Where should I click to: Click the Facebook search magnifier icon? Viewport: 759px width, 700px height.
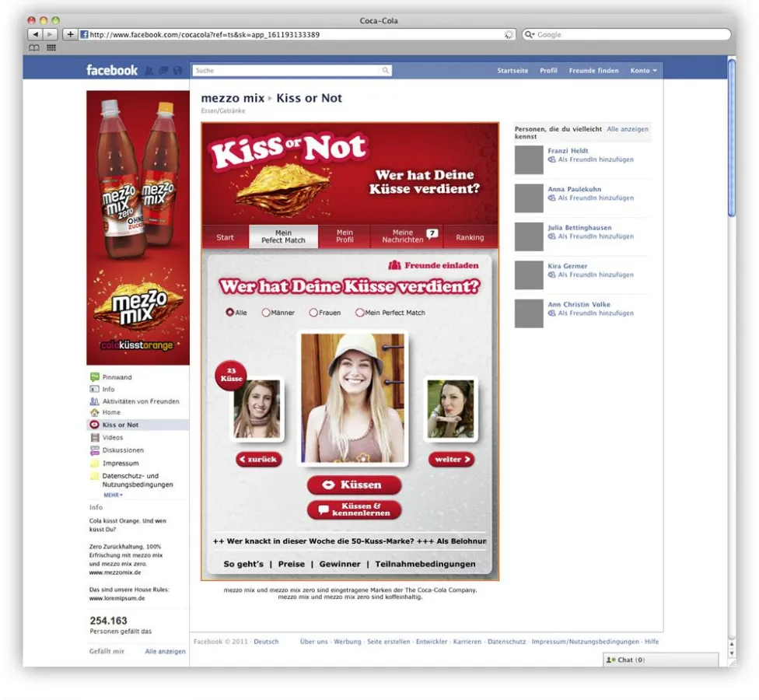click(x=385, y=71)
